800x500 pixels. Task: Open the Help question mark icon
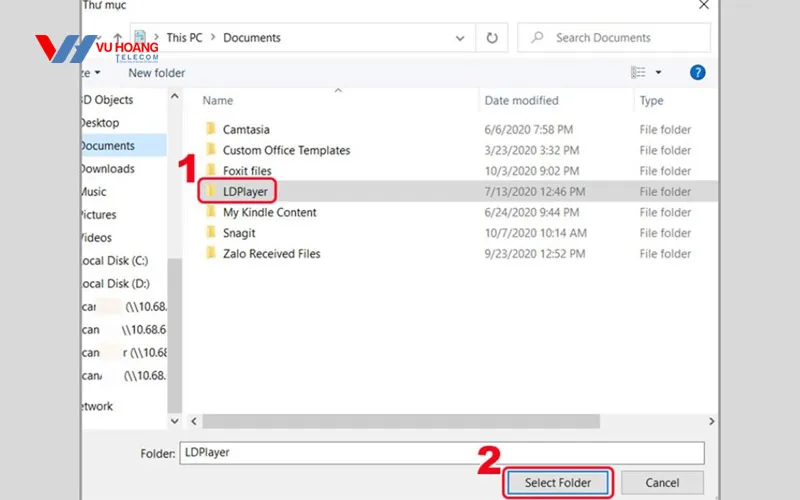click(x=697, y=72)
